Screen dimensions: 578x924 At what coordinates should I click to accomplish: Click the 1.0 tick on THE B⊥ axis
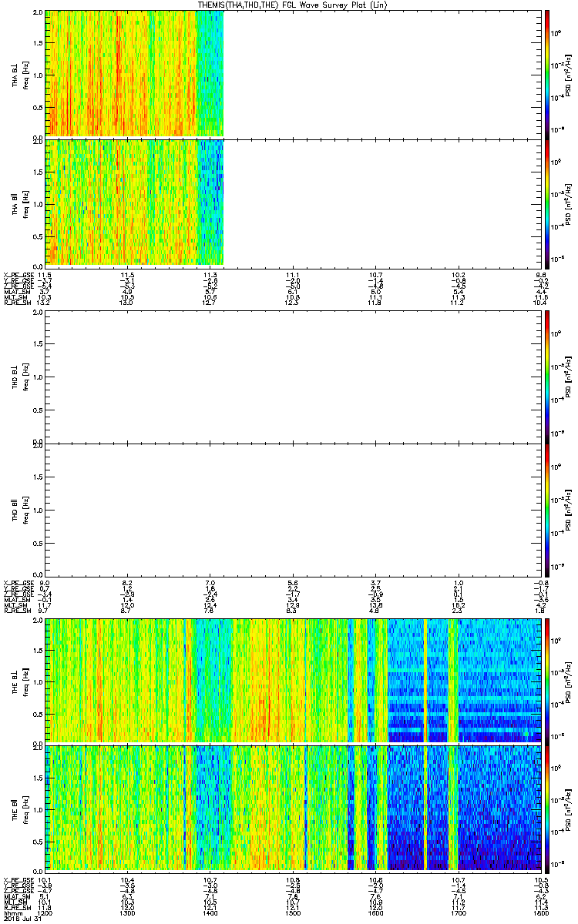(x=38, y=681)
